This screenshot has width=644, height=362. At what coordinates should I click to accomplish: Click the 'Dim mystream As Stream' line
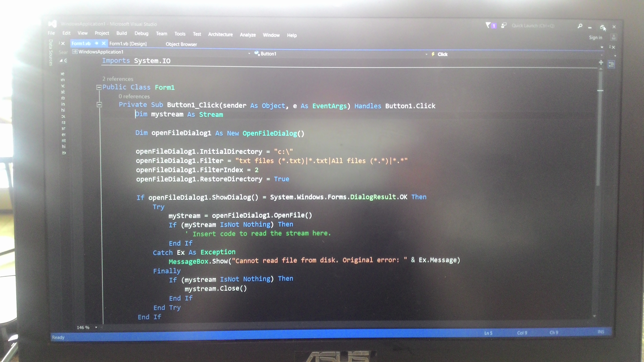pos(179,114)
